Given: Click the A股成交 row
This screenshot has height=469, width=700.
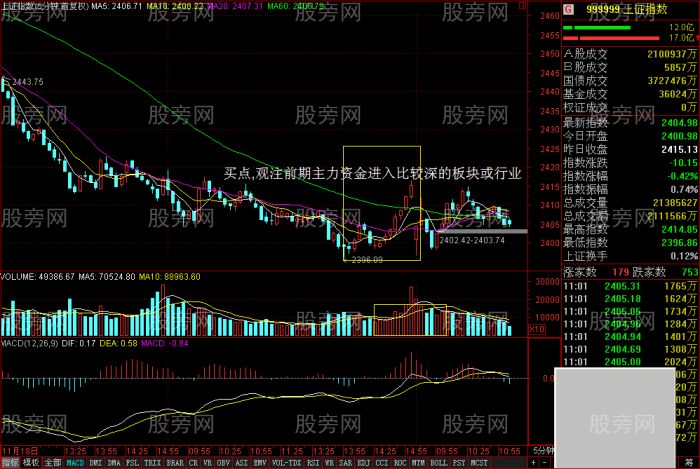Looking at the screenshot, I should [630, 54].
